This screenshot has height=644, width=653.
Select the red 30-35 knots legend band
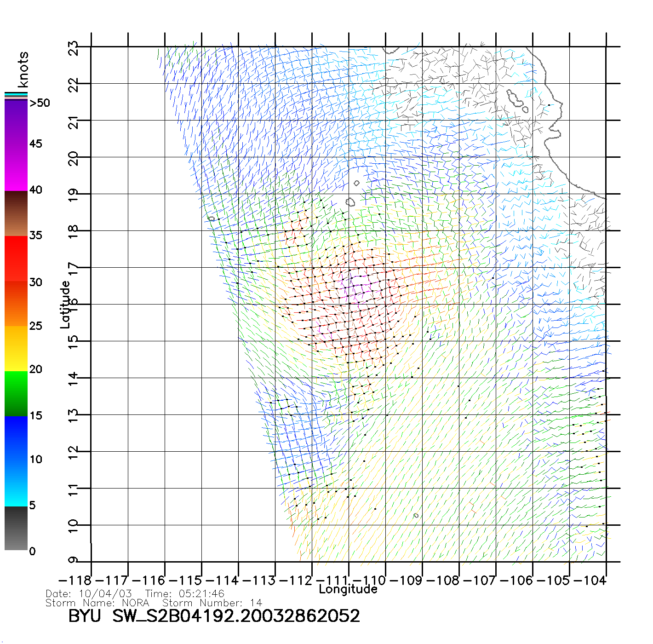coord(16,258)
